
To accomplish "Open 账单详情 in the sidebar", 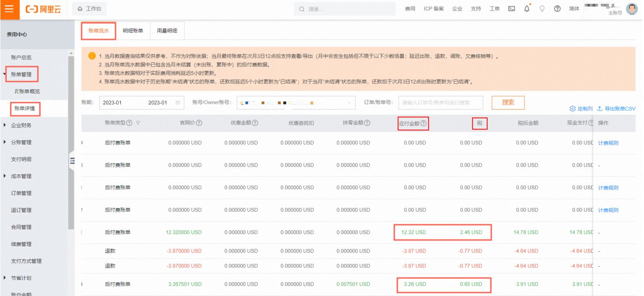I will pos(25,108).
